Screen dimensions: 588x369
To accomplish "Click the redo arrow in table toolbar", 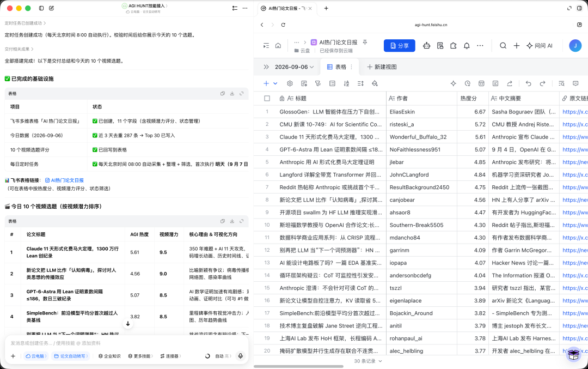I will click(x=542, y=83).
